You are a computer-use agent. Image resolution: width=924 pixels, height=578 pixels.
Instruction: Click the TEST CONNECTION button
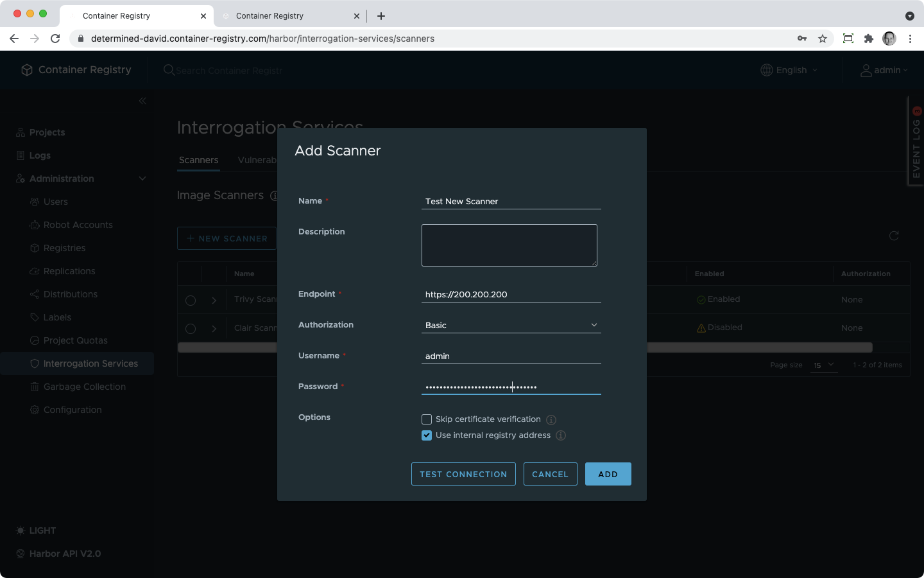(463, 474)
